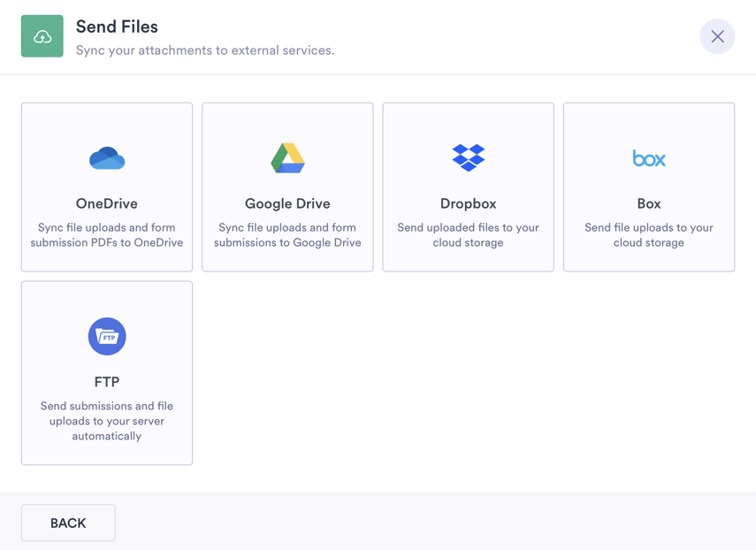
Task: Click FTP's "server automatically" description text
Action: point(107,421)
